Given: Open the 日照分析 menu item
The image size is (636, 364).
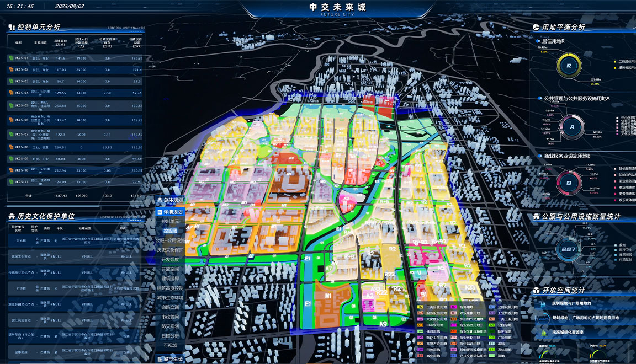Looking at the screenshot, I should [x=170, y=336].
